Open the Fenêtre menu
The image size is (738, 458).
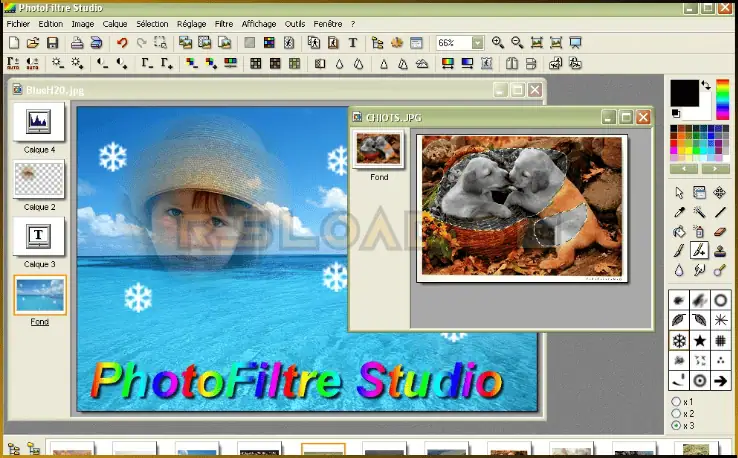pyautogui.click(x=328, y=24)
